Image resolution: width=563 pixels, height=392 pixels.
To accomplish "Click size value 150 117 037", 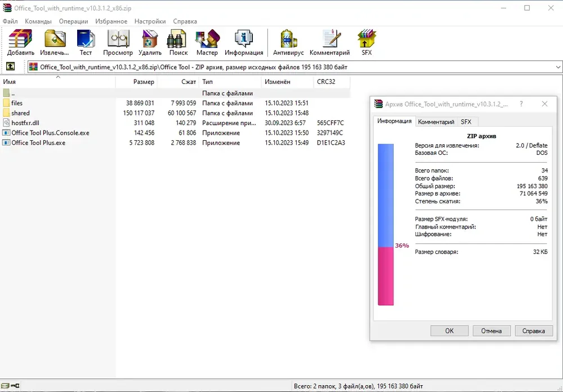I will (x=138, y=113).
